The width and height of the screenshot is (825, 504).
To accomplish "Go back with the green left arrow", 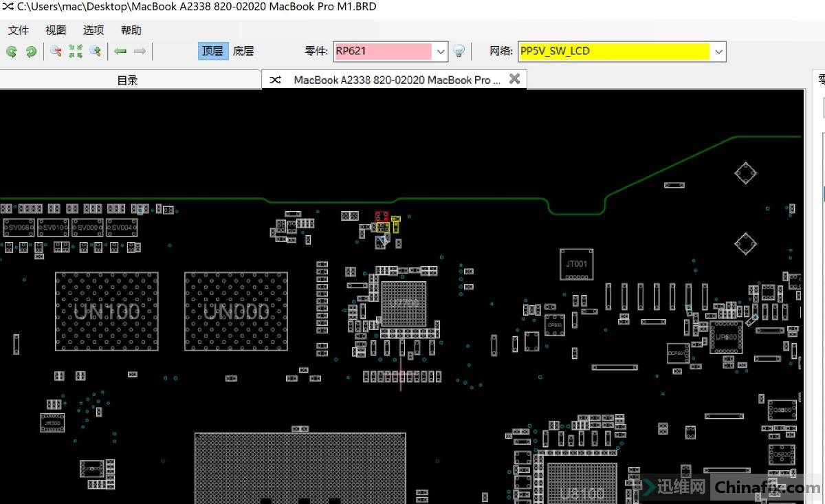I will click(x=120, y=52).
